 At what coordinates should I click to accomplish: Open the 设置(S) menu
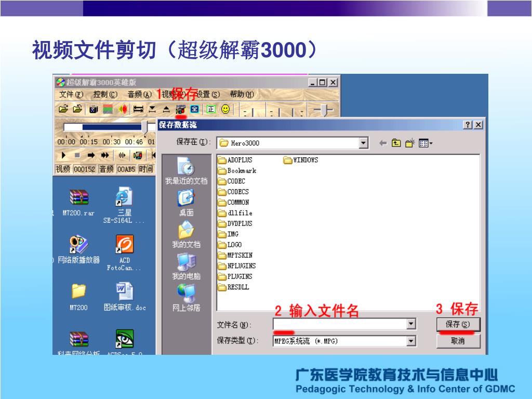tap(208, 95)
